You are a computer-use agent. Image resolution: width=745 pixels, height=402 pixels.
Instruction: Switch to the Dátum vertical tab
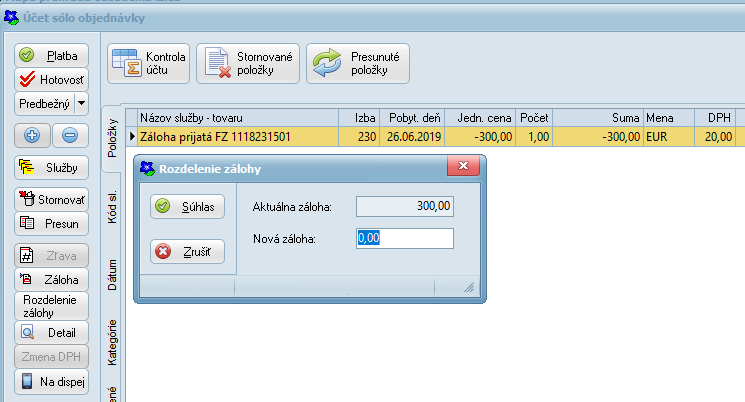click(113, 273)
